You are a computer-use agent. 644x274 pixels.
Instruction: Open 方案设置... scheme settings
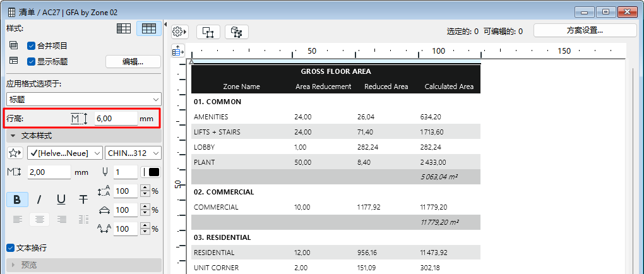(585, 30)
